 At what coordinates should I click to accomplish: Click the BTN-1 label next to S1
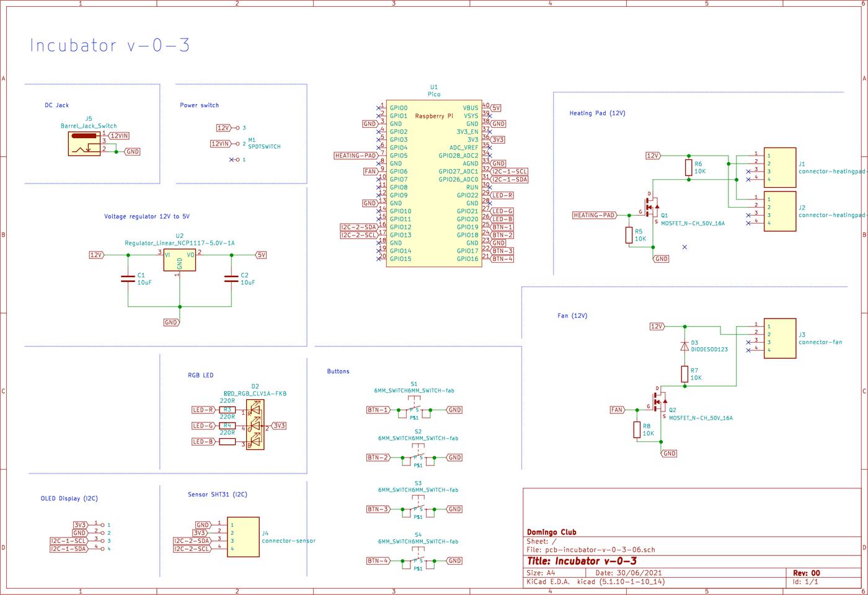tap(378, 410)
